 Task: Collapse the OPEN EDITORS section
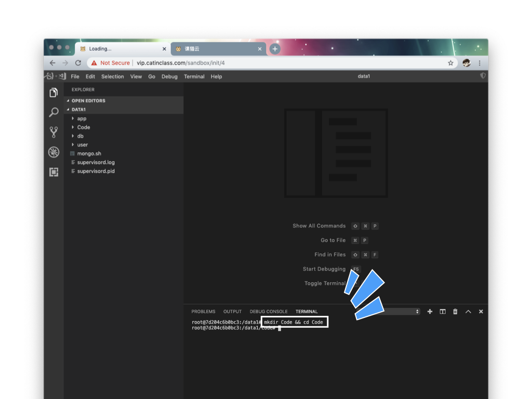pos(88,101)
